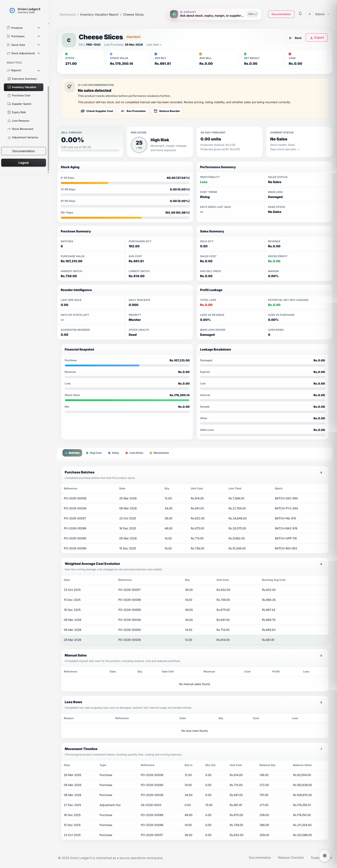Image resolution: width=337 pixels, height=868 pixels.
Task: Open the notification bell
Action: [x=300, y=14]
